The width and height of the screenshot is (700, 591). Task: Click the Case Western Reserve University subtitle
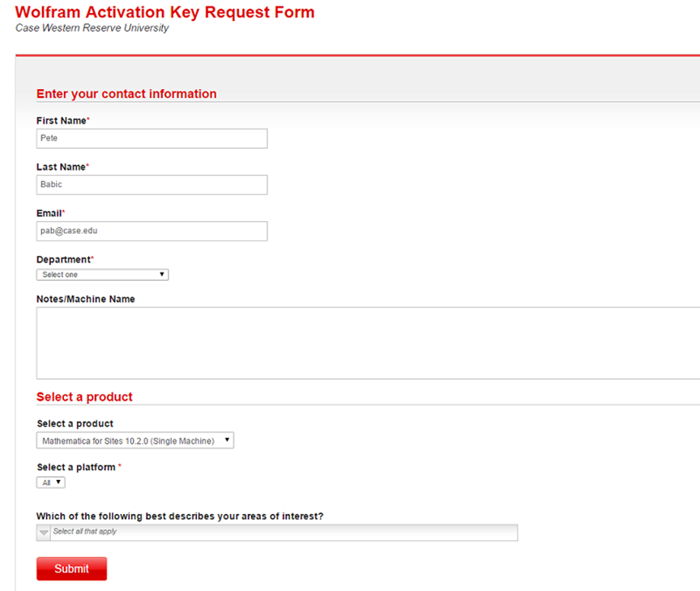[92, 28]
